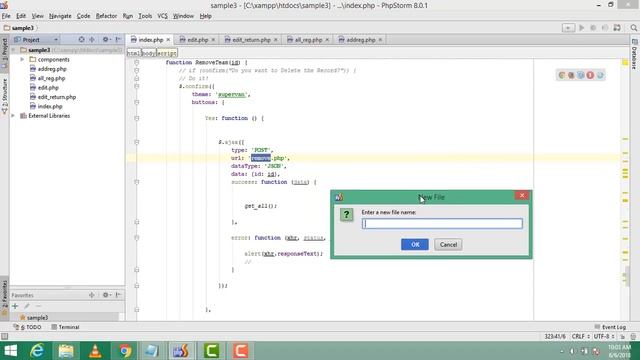Open Windows Start button
This screenshot has height=360, width=640.
point(10,351)
